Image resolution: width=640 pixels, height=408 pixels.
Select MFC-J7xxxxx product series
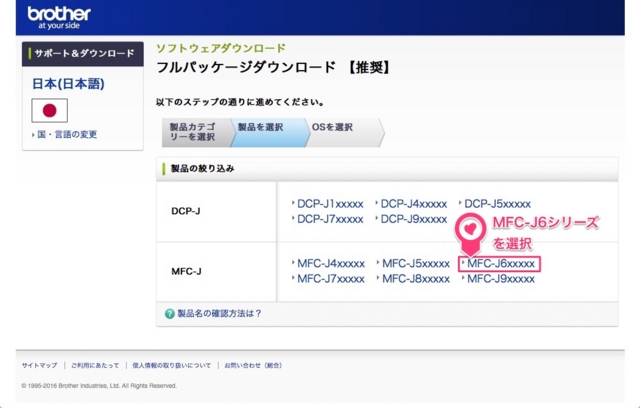[331, 279]
